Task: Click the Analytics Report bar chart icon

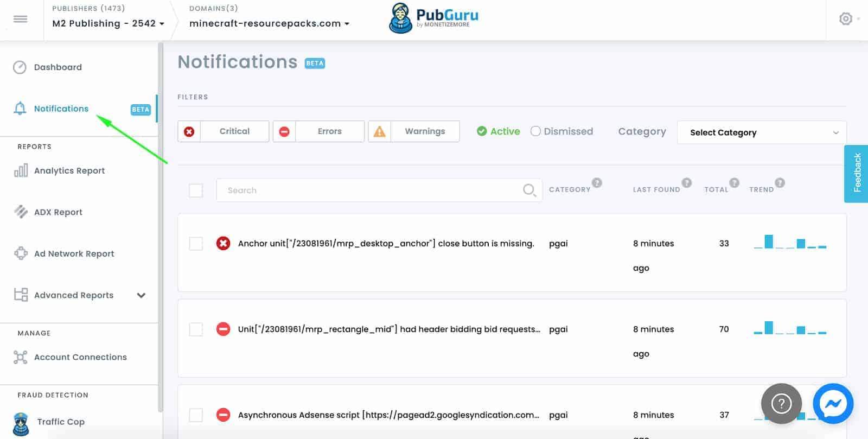Action: coord(21,170)
